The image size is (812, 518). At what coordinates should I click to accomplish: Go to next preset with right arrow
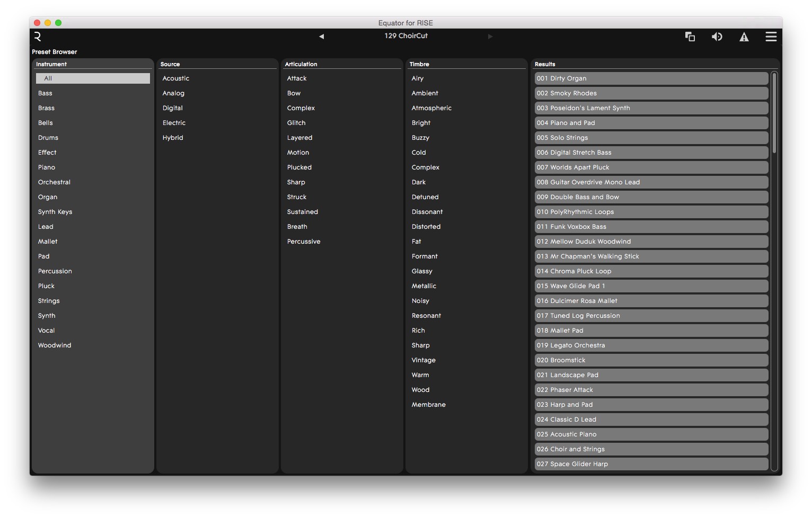[x=490, y=37]
